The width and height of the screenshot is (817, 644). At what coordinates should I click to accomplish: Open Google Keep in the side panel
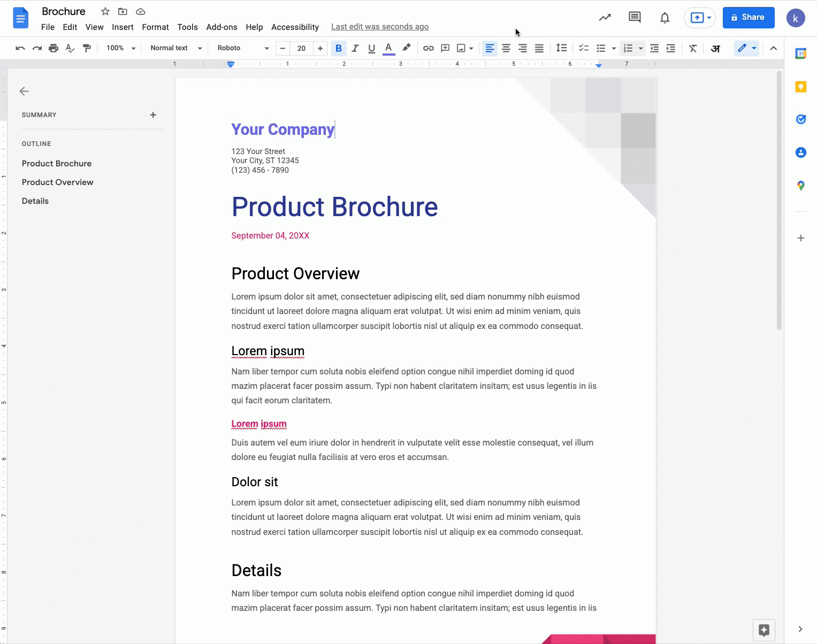[x=800, y=86]
